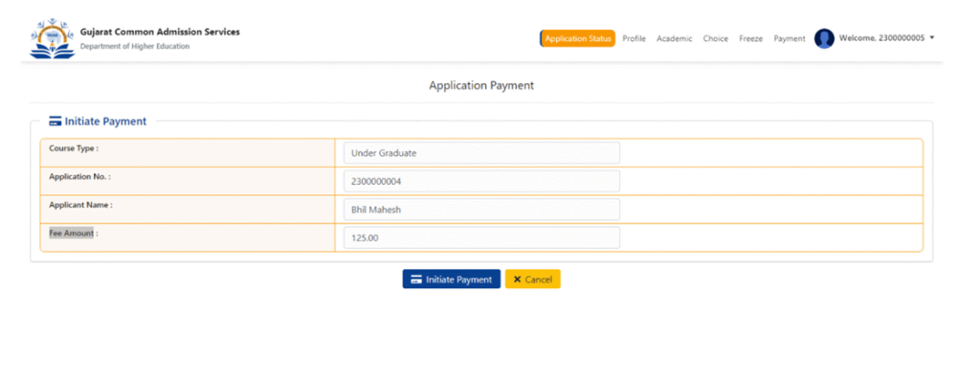
Task: Go to the Payment menu item
Action: [x=790, y=38]
